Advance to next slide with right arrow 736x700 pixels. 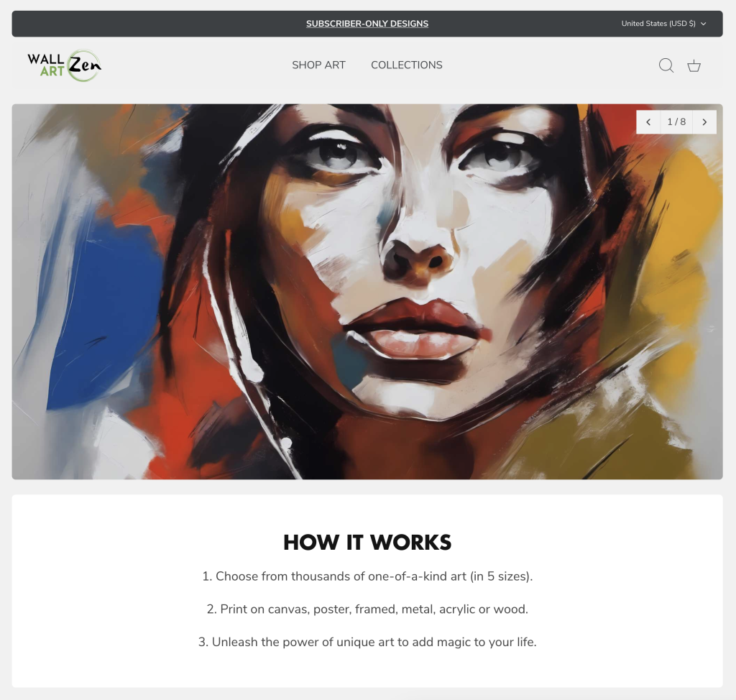704,122
